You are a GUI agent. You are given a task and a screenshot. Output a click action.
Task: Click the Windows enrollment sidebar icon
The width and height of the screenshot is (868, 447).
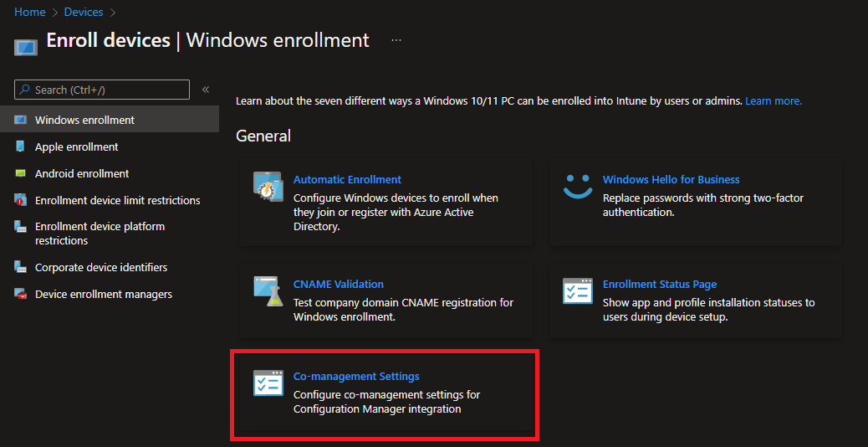(20, 120)
